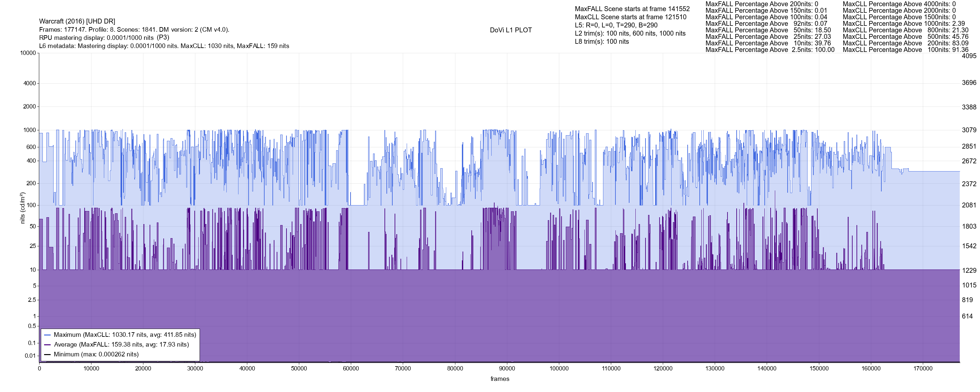Click the black Minimum legend line marker

48,354
